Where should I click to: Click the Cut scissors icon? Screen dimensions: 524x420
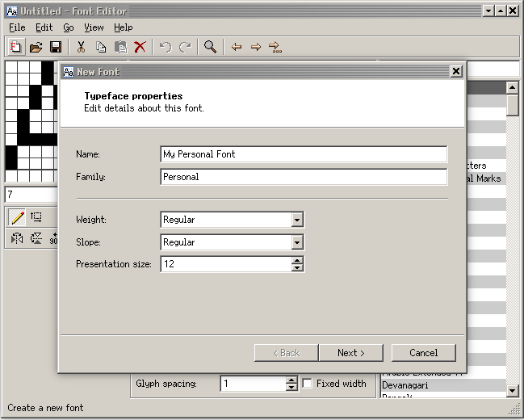(81, 47)
